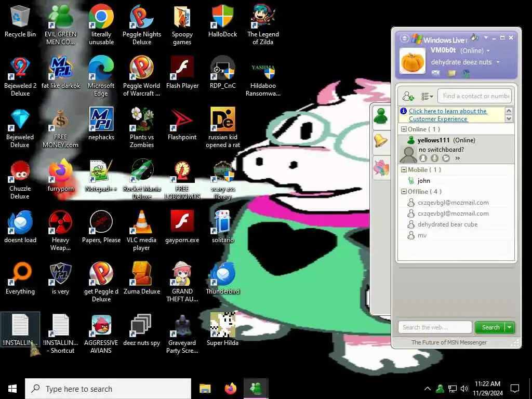Image resolution: width=532 pixels, height=399 pixels.
Task: Switch to the butterfly MSN tab
Action: 381,168
